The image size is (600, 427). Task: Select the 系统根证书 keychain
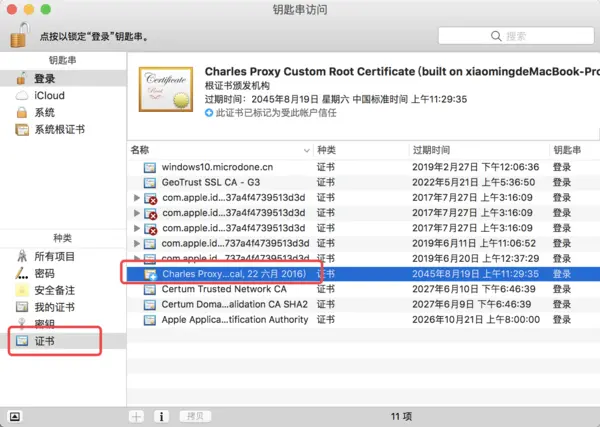point(63,129)
